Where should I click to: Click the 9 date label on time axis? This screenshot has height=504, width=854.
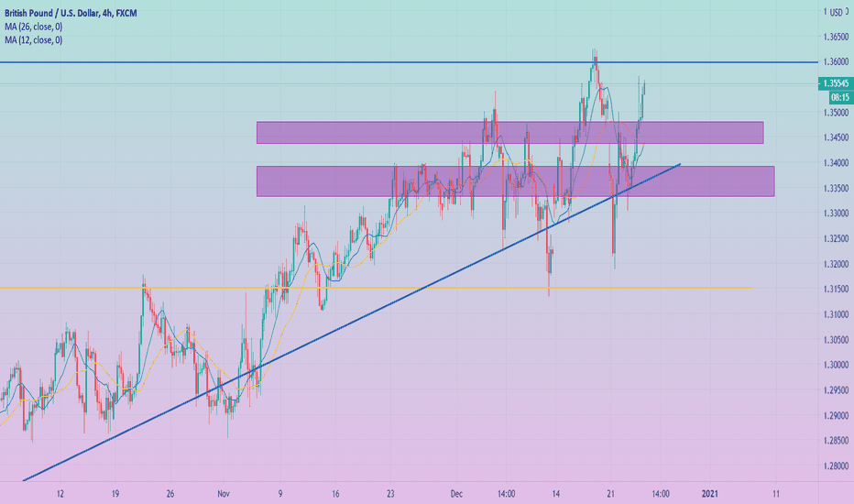(280, 494)
